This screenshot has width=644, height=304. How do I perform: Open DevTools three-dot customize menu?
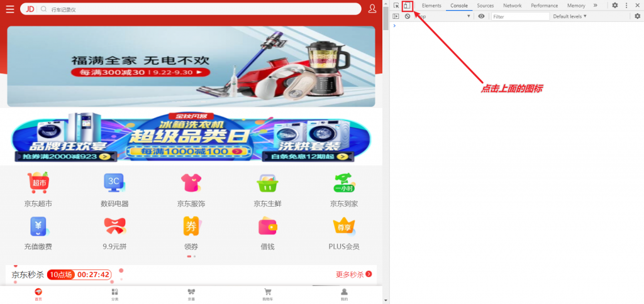click(626, 6)
